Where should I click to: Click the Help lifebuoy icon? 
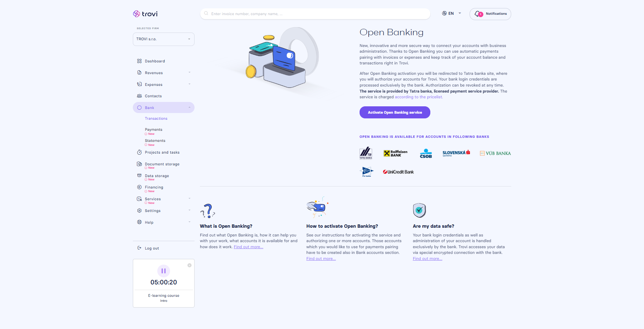pos(139,222)
